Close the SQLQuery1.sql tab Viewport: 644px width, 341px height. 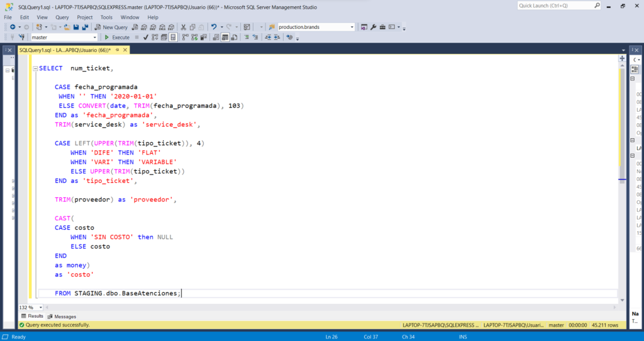click(x=124, y=50)
